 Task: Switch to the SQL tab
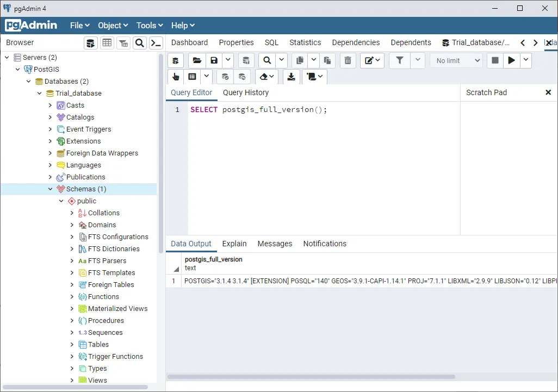tap(271, 43)
